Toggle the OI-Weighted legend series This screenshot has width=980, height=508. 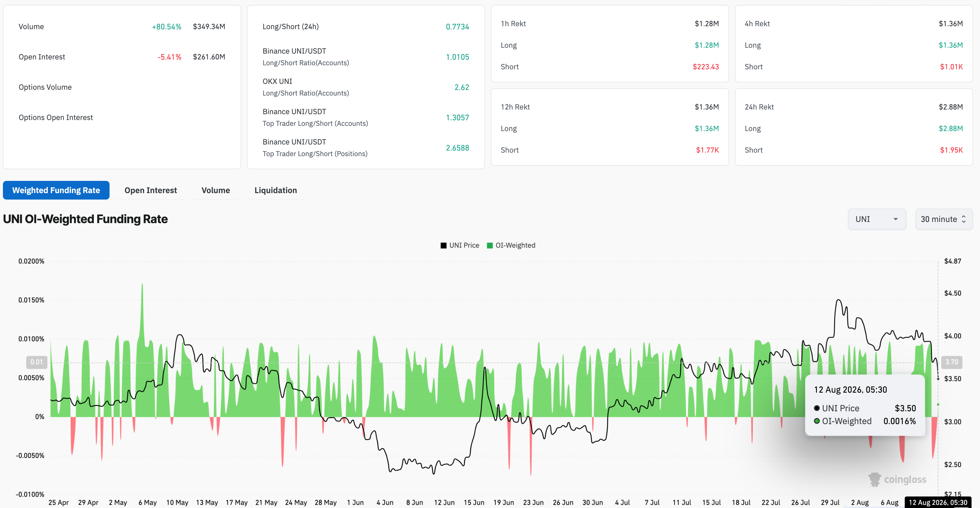[x=511, y=246]
